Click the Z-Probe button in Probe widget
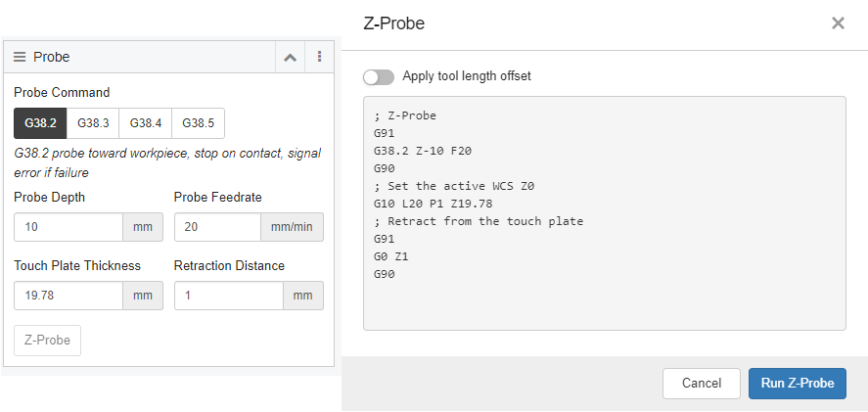Screen dimensions: 868x412 (x=47, y=340)
